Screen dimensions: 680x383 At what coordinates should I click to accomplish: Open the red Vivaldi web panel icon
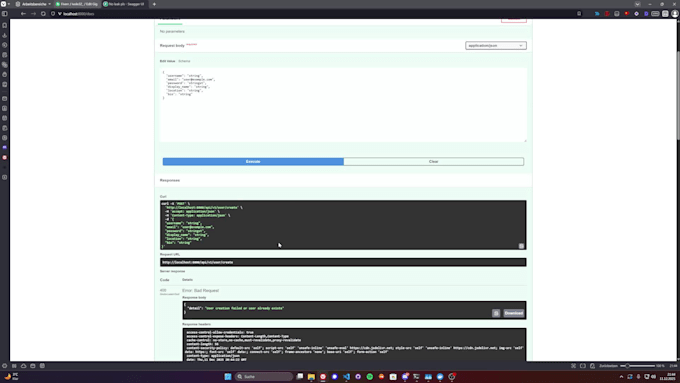click(5, 157)
